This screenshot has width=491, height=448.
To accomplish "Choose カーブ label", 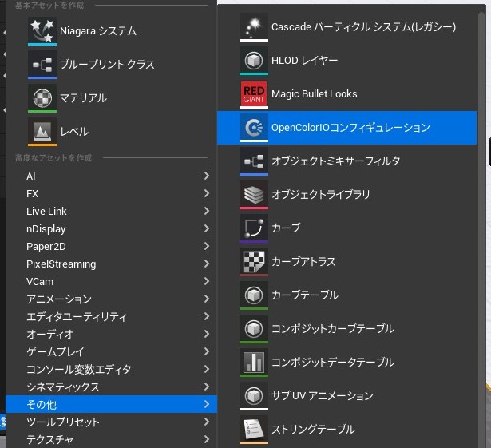I will (x=286, y=228).
